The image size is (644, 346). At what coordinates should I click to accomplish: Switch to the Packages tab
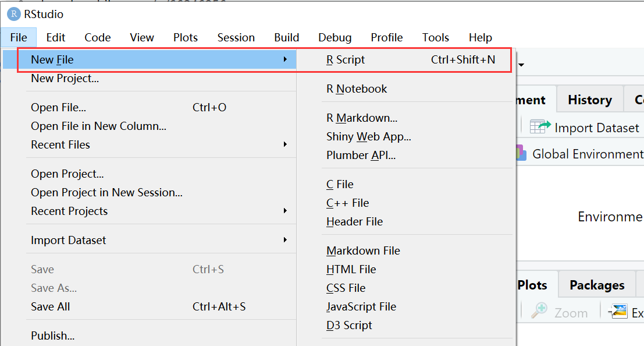pyautogui.click(x=596, y=285)
